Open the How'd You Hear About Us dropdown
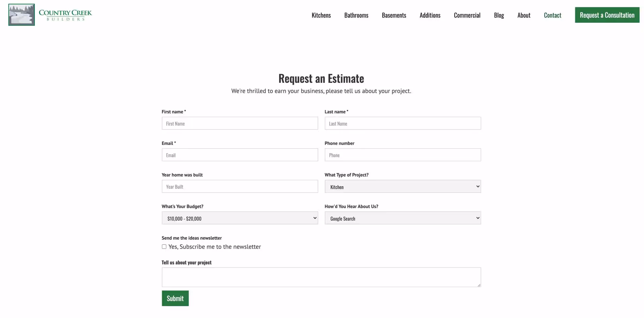Viewport: 644px width, 318px height. (x=402, y=218)
